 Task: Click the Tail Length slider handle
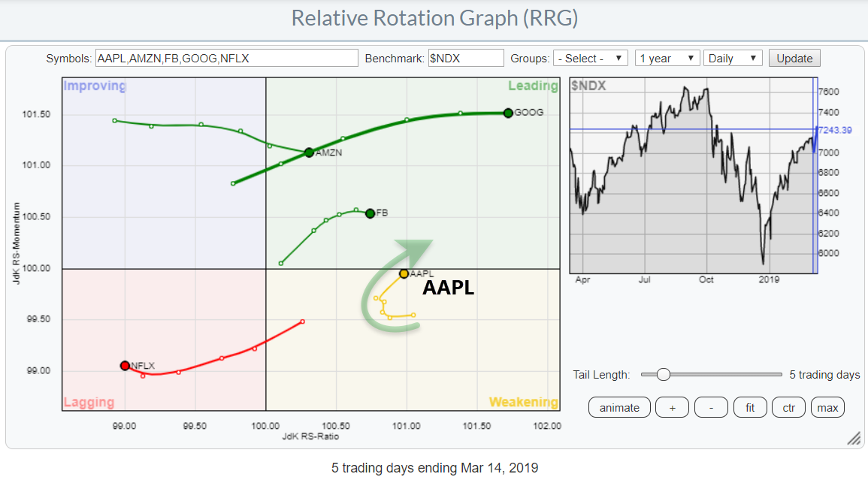coord(663,375)
